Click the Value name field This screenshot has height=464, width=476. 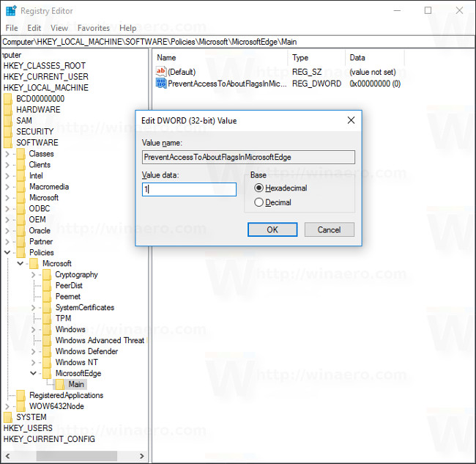pyautogui.click(x=248, y=157)
